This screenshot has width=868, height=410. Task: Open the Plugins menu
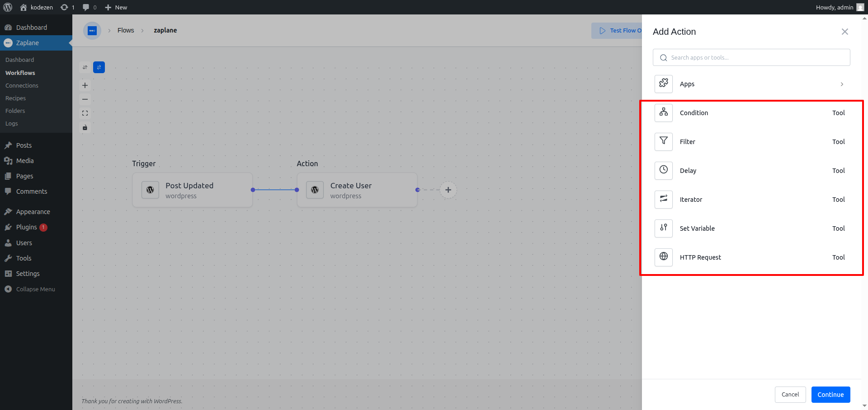[x=36, y=227]
